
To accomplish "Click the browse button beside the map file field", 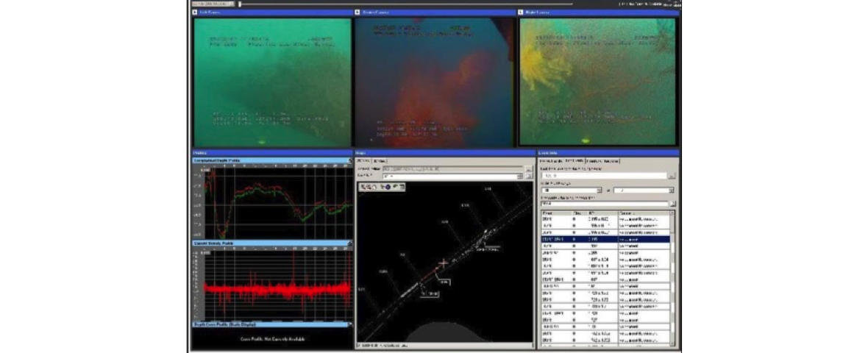I will point(528,169).
